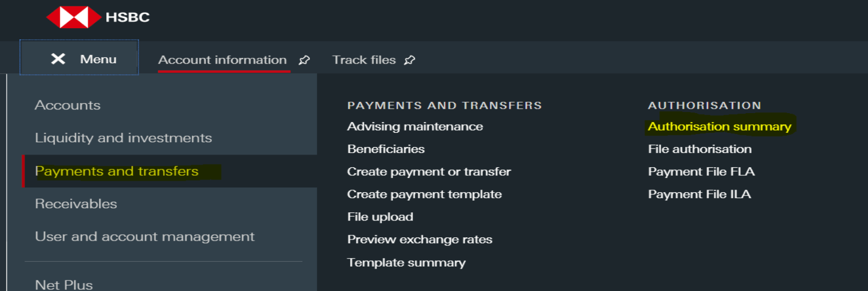Screen dimensions: 868x291
Task: Open Liquidity and investments menu section
Action: click(x=123, y=138)
